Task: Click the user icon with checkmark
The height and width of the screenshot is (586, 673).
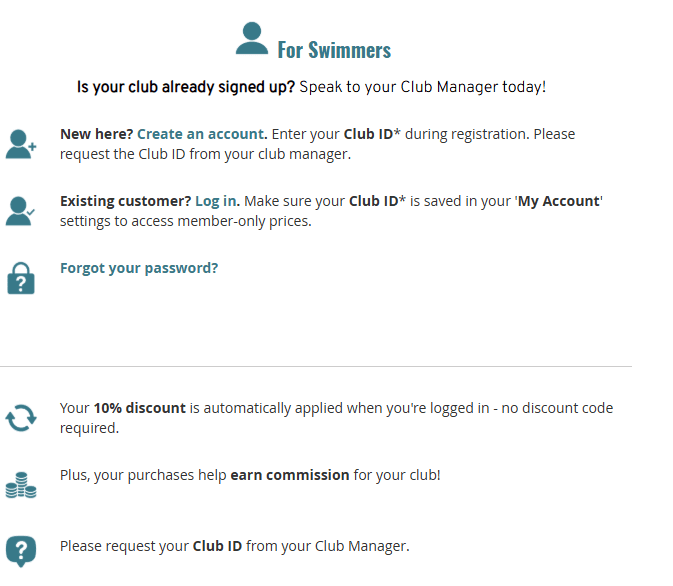Action: [20, 211]
